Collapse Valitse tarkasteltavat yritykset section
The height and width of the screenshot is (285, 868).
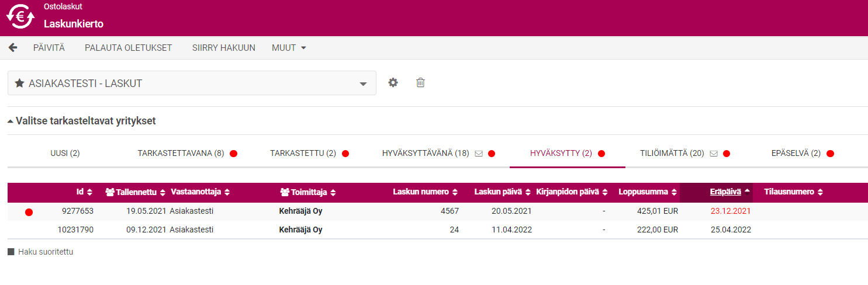point(81,121)
